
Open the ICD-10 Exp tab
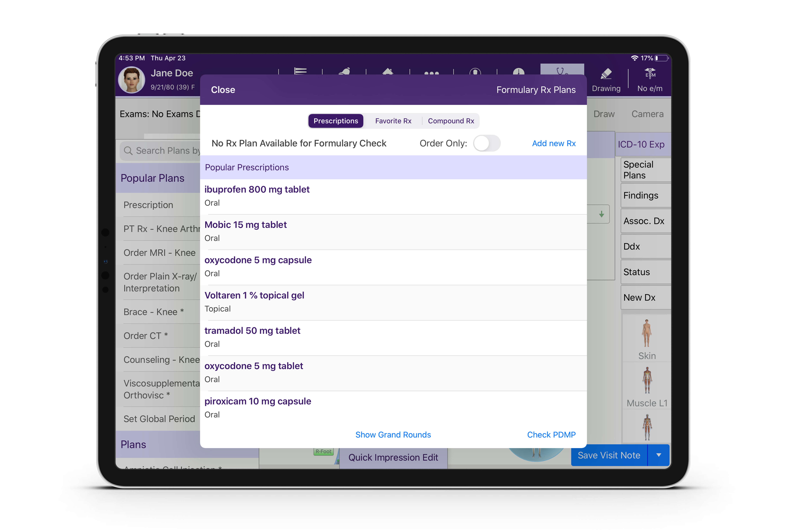643,144
